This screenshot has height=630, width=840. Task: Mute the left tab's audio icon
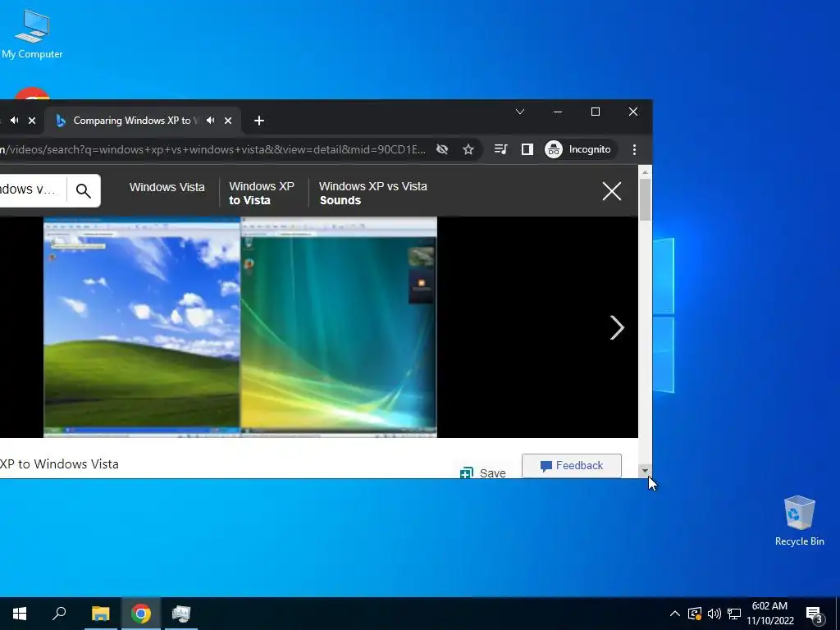pyautogui.click(x=15, y=121)
